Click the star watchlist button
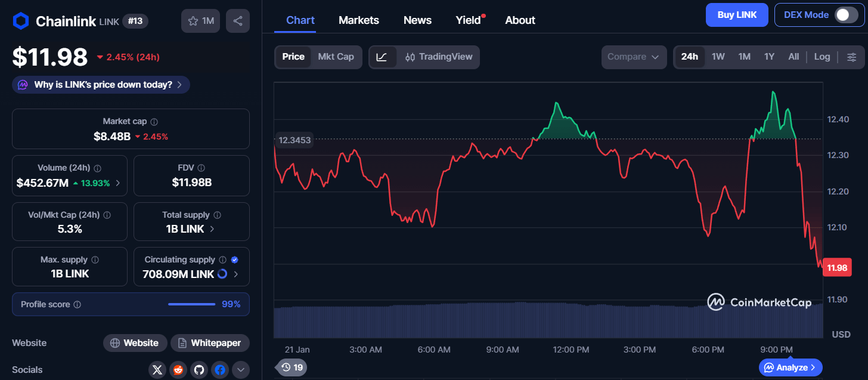The height and width of the screenshot is (380, 868). (x=200, y=21)
